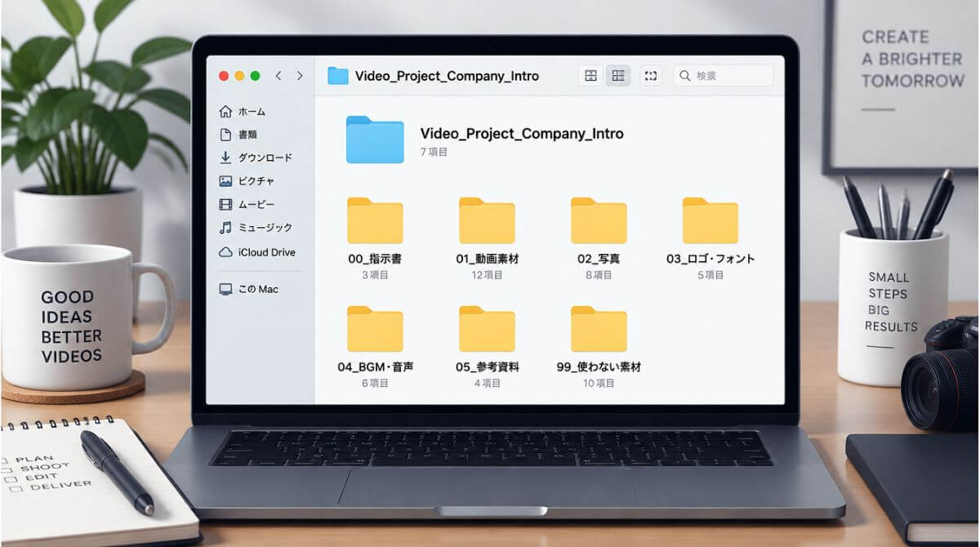
Task: Select the 00_指示書 folder
Action: 375,220
